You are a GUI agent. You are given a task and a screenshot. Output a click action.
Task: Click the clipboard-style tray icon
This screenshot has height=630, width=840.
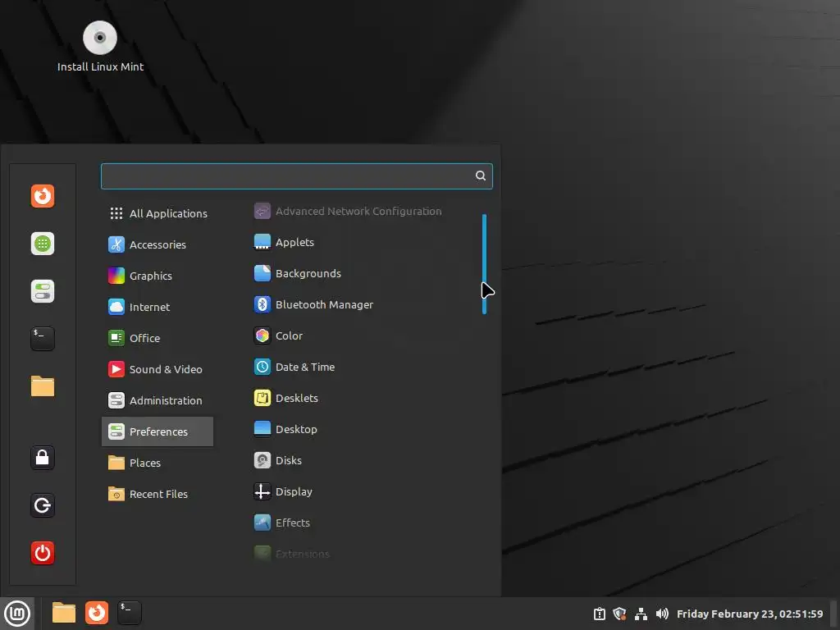600,614
